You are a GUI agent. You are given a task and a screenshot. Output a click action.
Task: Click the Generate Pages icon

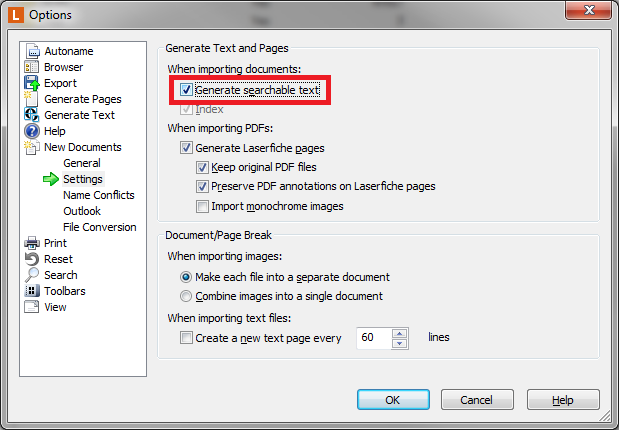[31, 99]
